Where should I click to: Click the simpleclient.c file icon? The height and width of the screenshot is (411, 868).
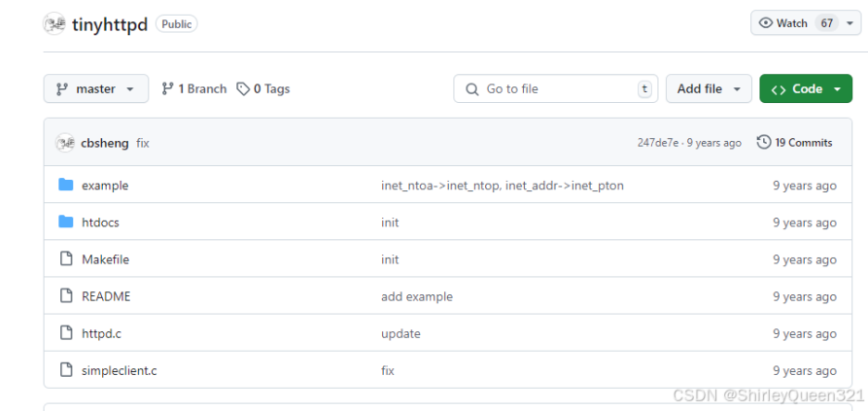point(66,370)
